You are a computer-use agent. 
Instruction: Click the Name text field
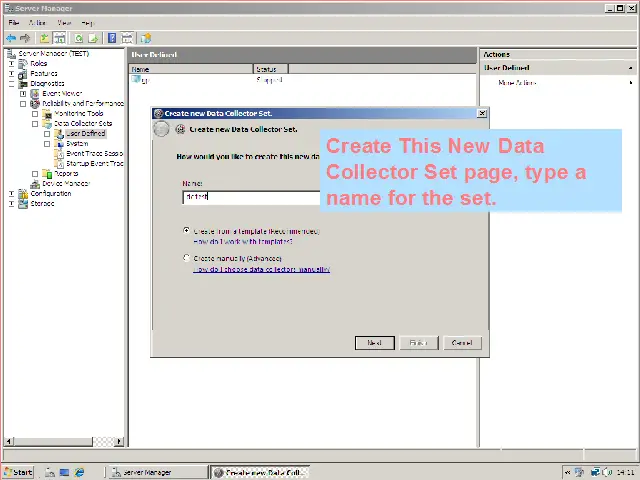click(x=250, y=197)
